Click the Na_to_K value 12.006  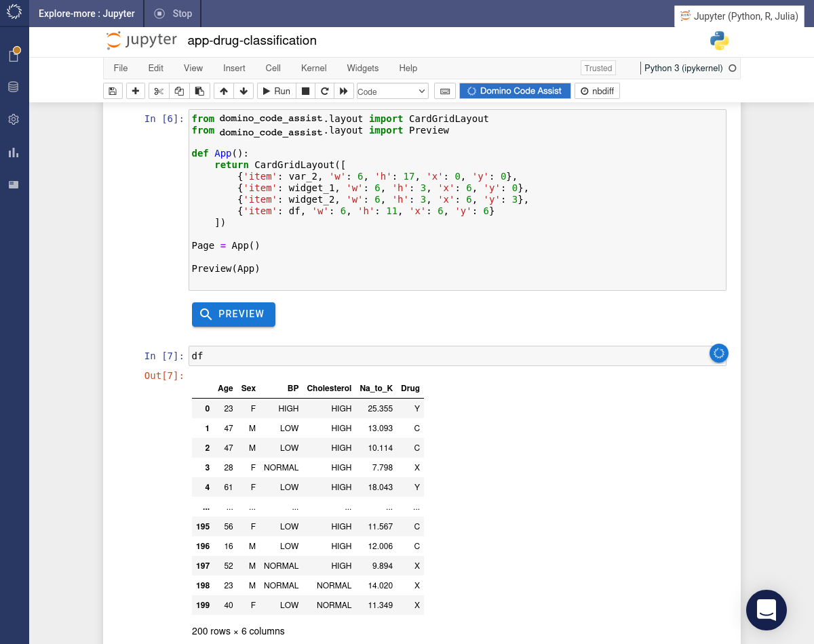pos(381,546)
